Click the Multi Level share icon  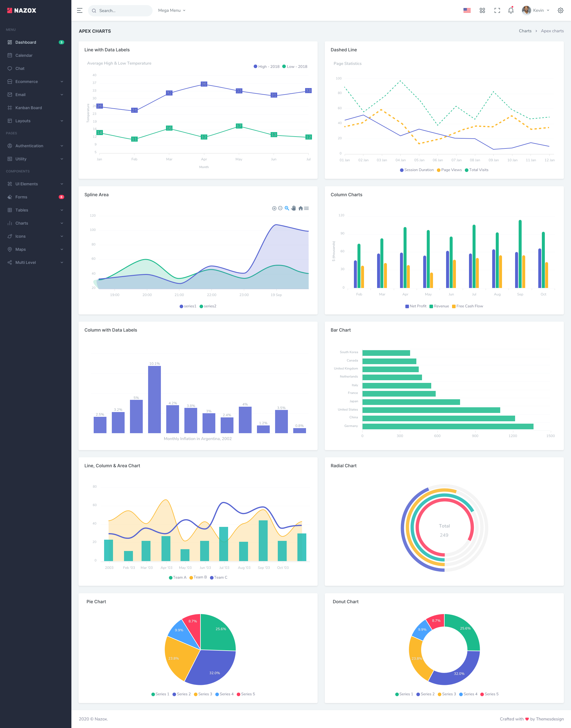pyautogui.click(x=10, y=262)
